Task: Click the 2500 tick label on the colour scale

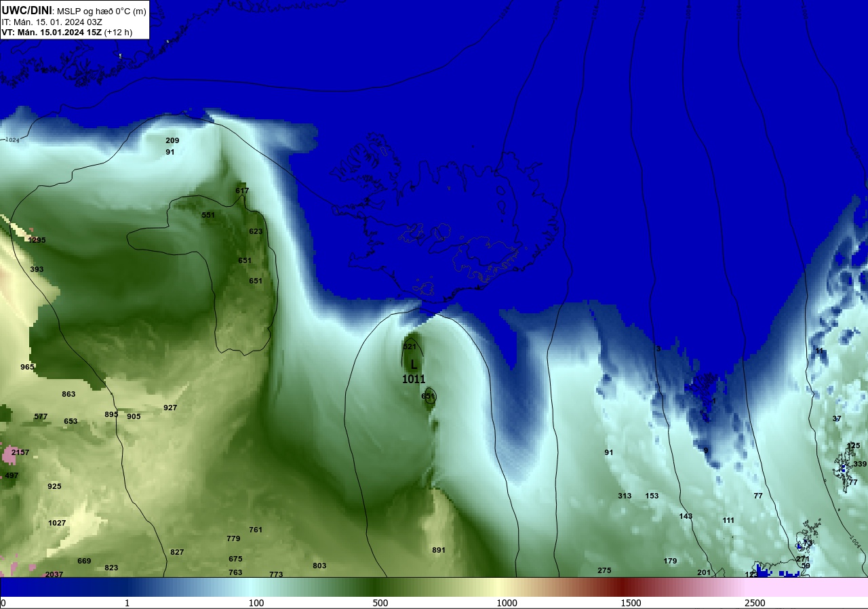Action: (755, 603)
